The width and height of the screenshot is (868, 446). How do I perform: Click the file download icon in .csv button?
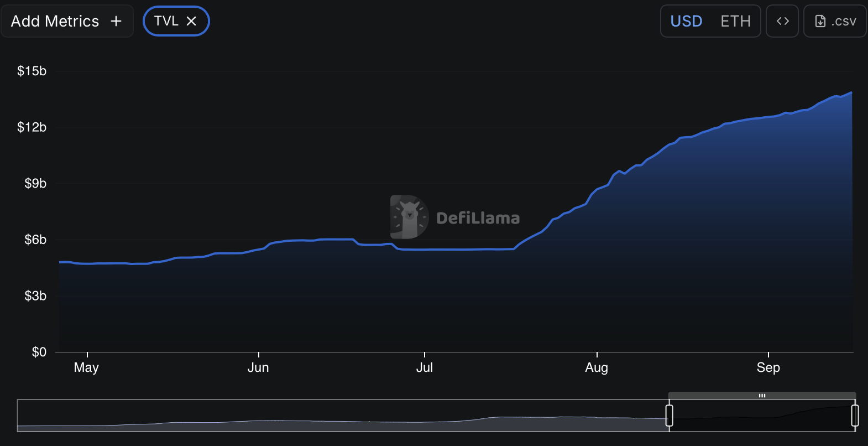820,21
